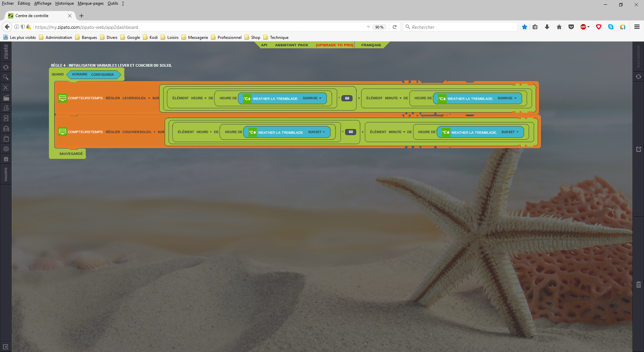
Task: Click the synchronize icon under Rule Creator
Action: coord(638,77)
